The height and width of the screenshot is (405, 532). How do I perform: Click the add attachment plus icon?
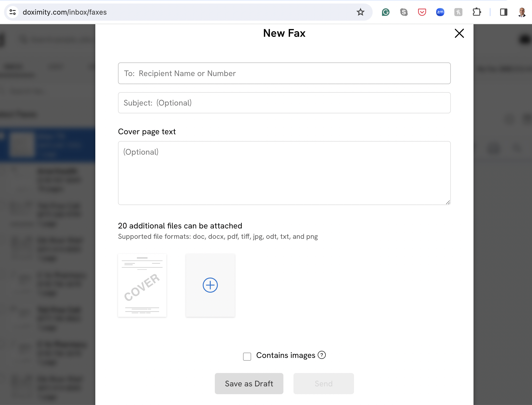(x=210, y=285)
